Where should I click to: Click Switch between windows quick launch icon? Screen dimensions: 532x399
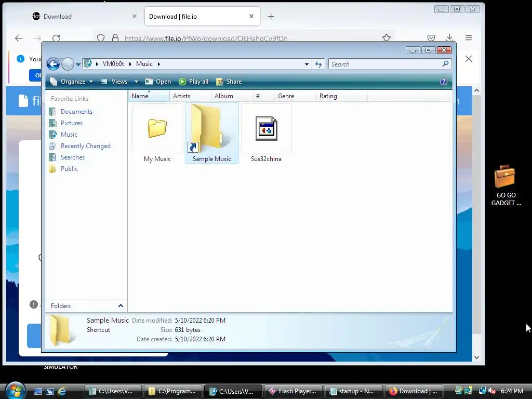[x=50, y=391]
